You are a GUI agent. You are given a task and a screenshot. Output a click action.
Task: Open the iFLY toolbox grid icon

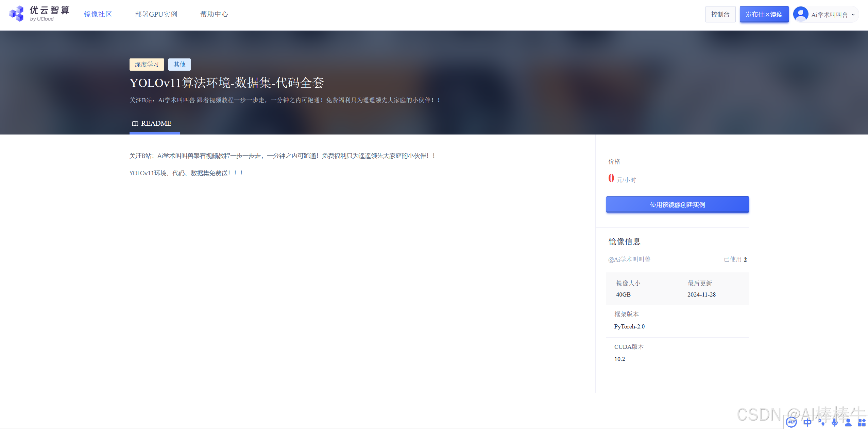click(x=862, y=423)
